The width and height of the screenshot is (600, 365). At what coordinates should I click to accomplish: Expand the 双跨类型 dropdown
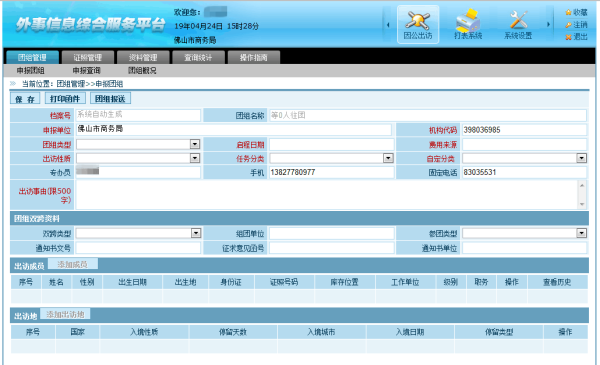pos(196,233)
